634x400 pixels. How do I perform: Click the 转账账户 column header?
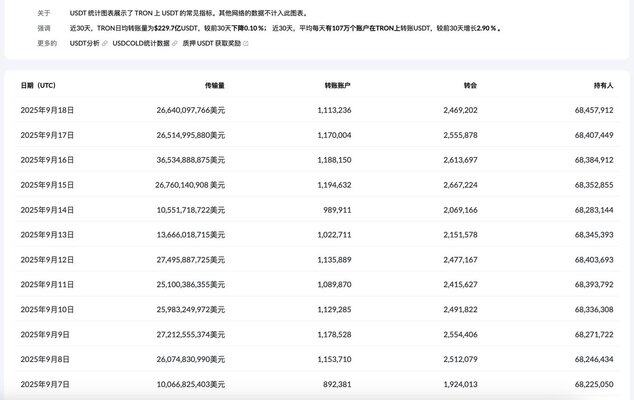tap(338, 85)
